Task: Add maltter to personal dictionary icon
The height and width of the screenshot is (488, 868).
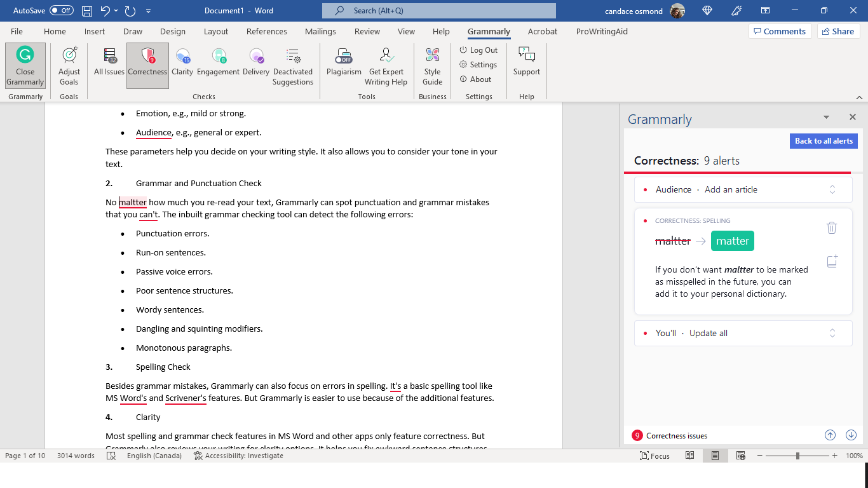Action: (832, 261)
